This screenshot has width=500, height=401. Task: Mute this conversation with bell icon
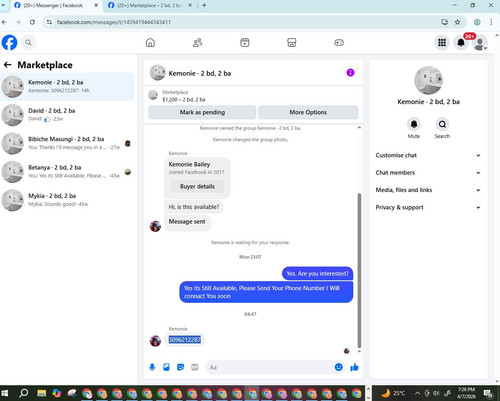pyautogui.click(x=414, y=124)
